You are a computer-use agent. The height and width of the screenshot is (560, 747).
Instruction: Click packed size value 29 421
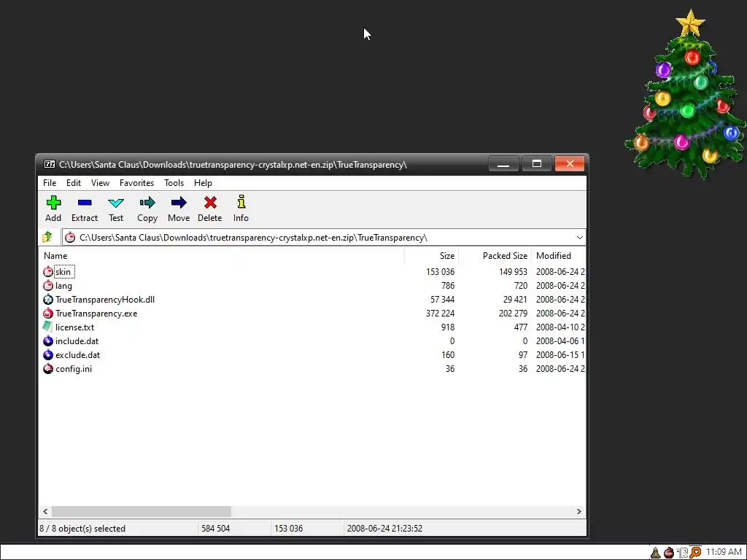pos(515,300)
